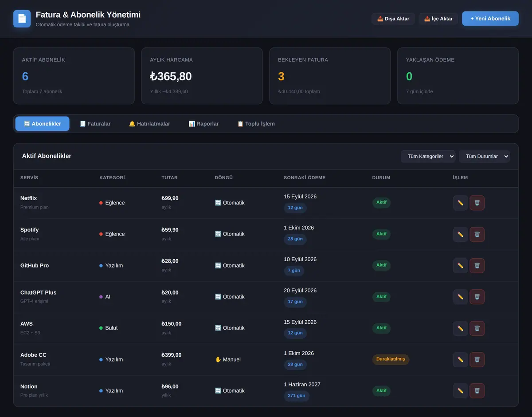Open edit for GitHub Pro

tap(460, 266)
